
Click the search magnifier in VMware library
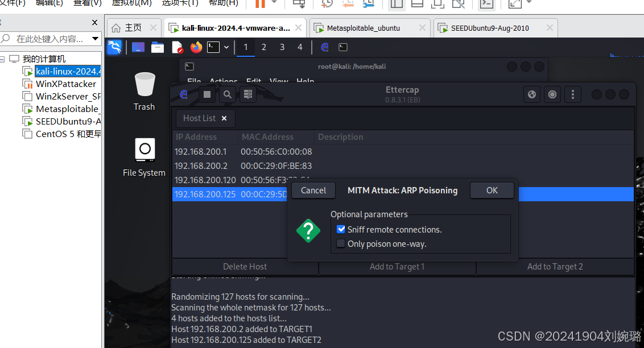point(6,39)
